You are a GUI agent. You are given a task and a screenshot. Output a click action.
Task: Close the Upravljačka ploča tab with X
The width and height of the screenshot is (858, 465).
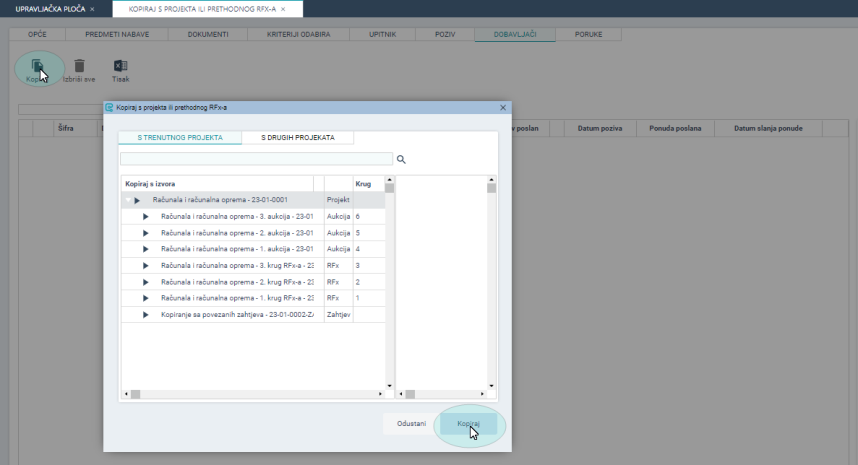click(93, 9)
